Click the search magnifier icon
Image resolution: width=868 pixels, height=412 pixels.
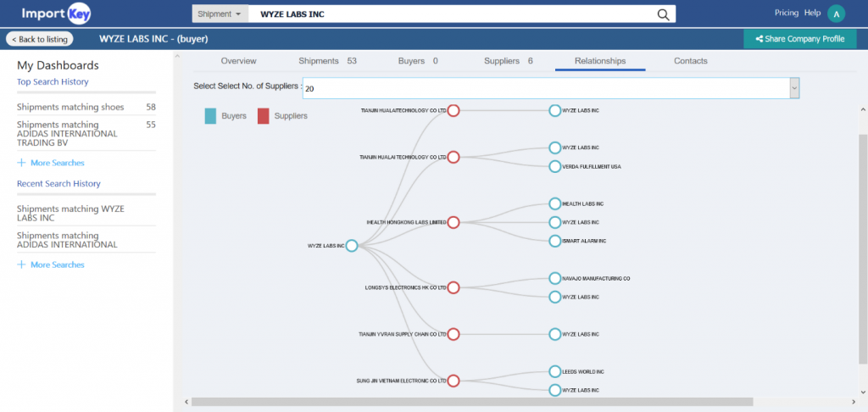[663, 14]
